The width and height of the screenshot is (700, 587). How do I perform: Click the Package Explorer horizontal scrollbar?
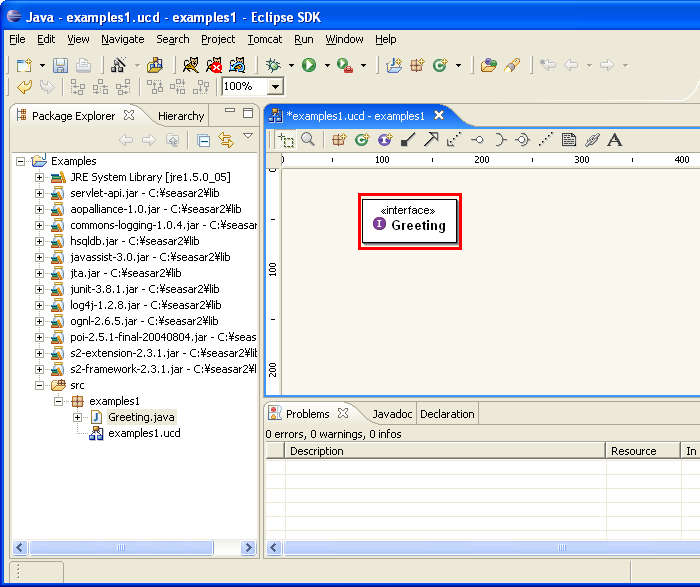tap(120, 548)
